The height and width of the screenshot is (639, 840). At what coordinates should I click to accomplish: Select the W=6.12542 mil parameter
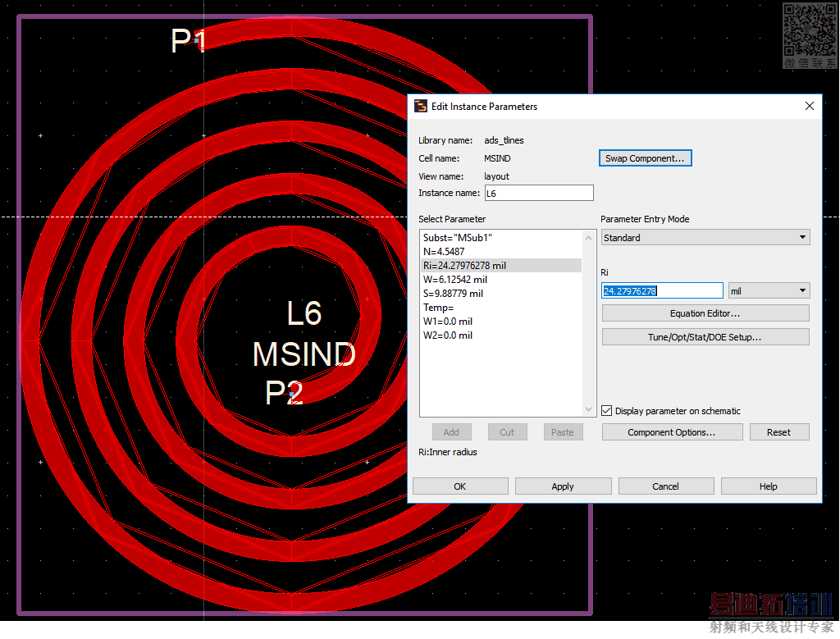click(x=501, y=279)
